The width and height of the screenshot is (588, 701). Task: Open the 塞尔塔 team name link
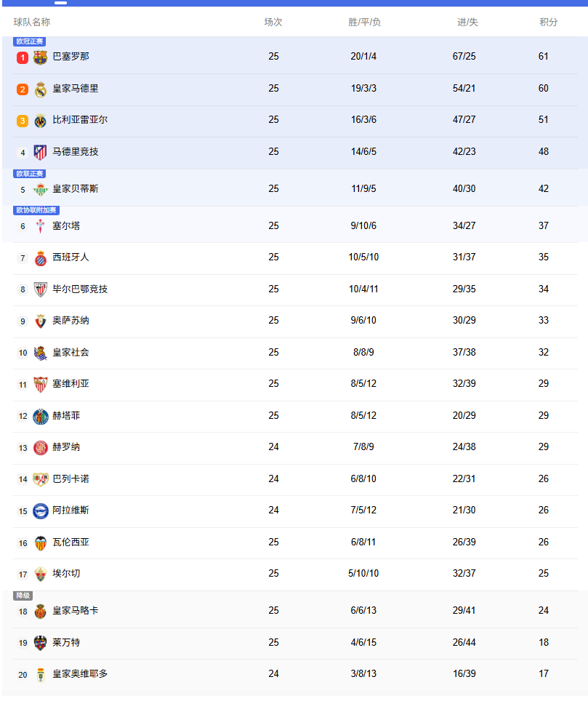[x=66, y=226]
